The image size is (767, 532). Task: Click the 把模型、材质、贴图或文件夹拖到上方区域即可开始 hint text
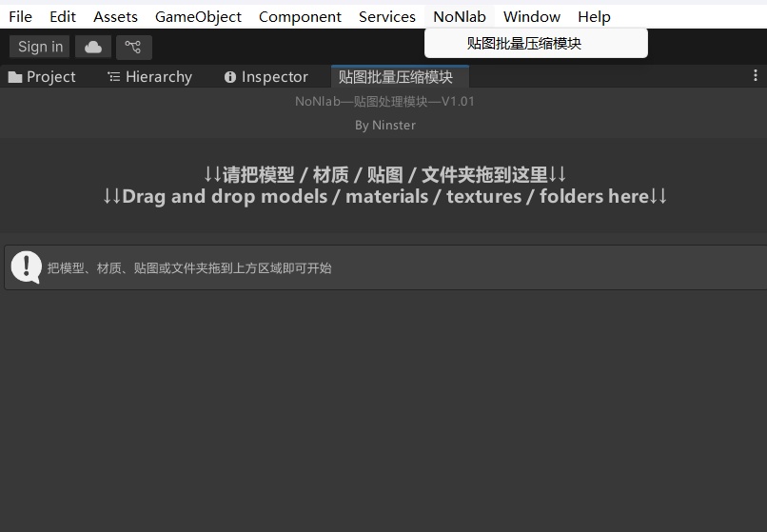pos(189,268)
